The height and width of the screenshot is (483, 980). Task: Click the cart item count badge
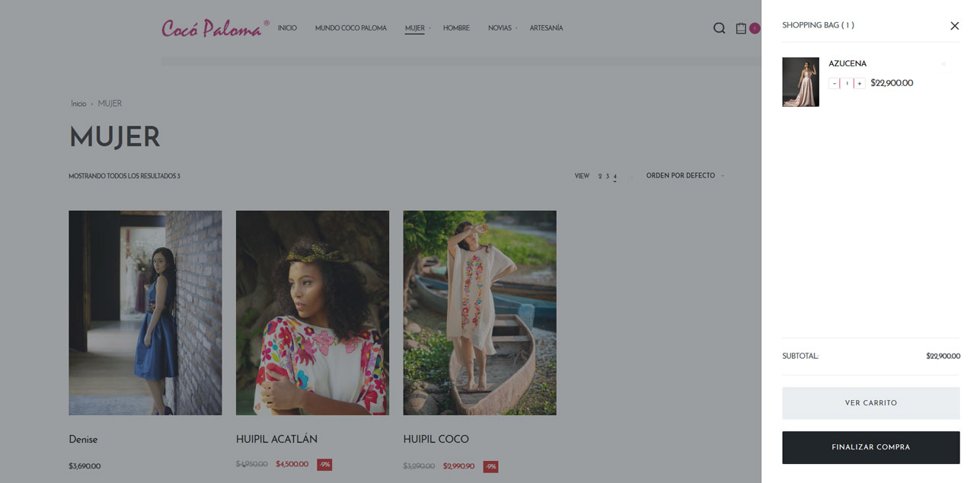tap(754, 28)
